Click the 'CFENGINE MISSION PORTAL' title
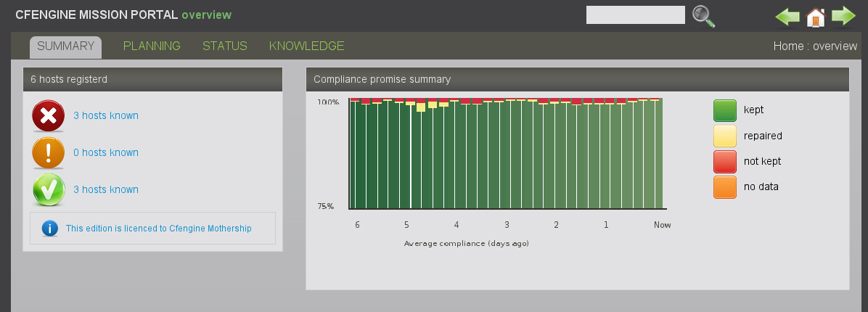The image size is (868, 312). point(97,15)
